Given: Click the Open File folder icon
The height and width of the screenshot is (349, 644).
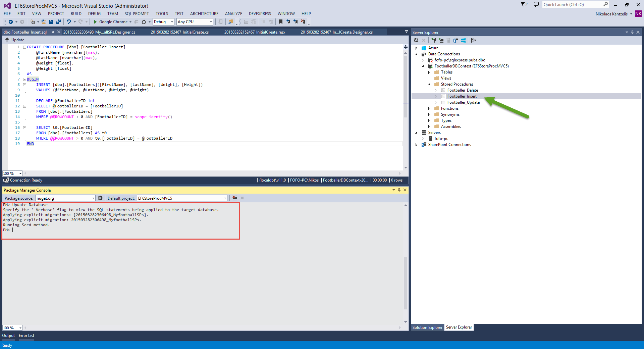Looking at the screenshot, I should click(44, 22).
